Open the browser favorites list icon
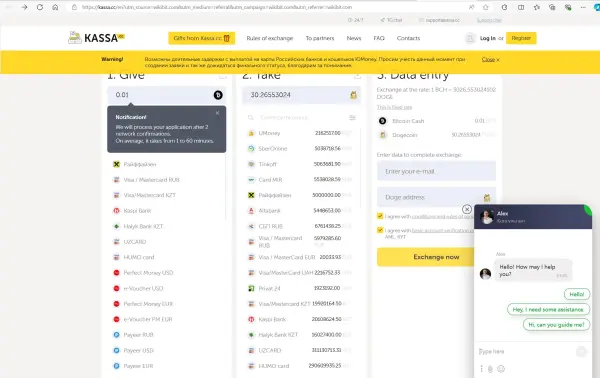 (x=536, y=7)
